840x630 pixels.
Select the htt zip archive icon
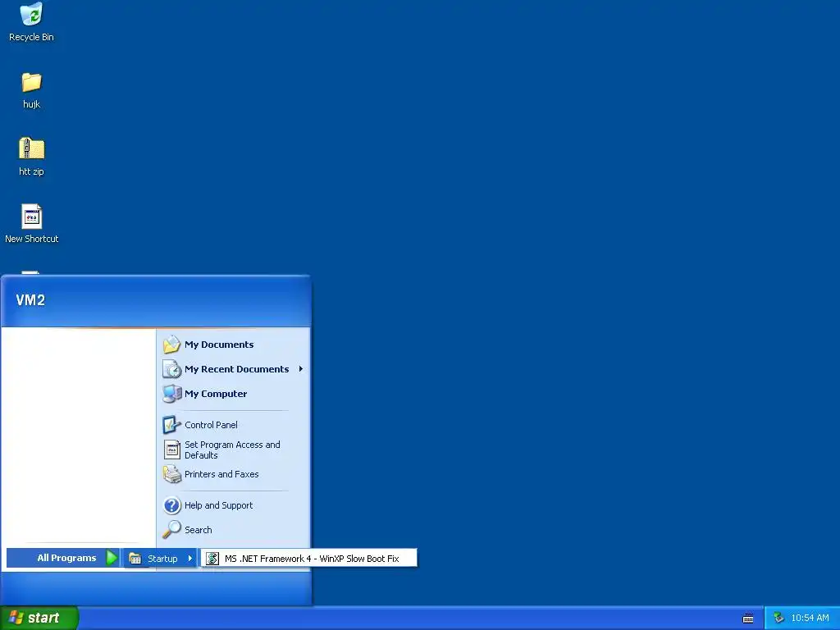pyautogui.click(x=32, y=148)
